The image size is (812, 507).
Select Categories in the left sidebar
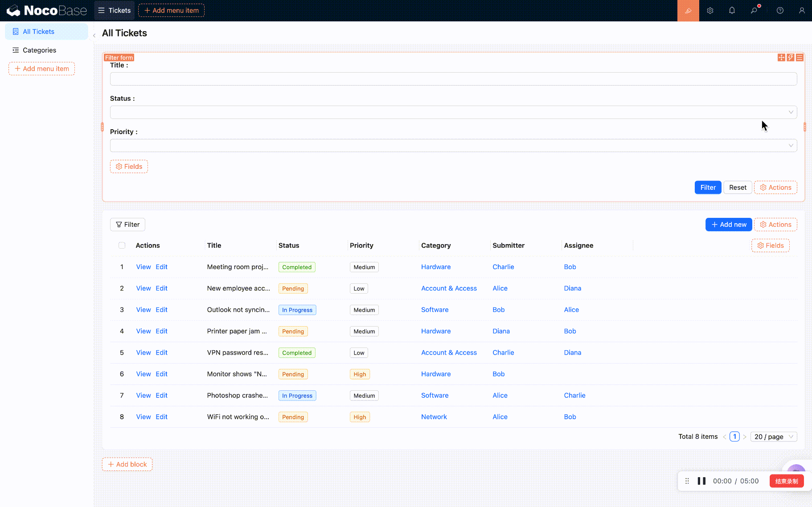click(39, 50)
